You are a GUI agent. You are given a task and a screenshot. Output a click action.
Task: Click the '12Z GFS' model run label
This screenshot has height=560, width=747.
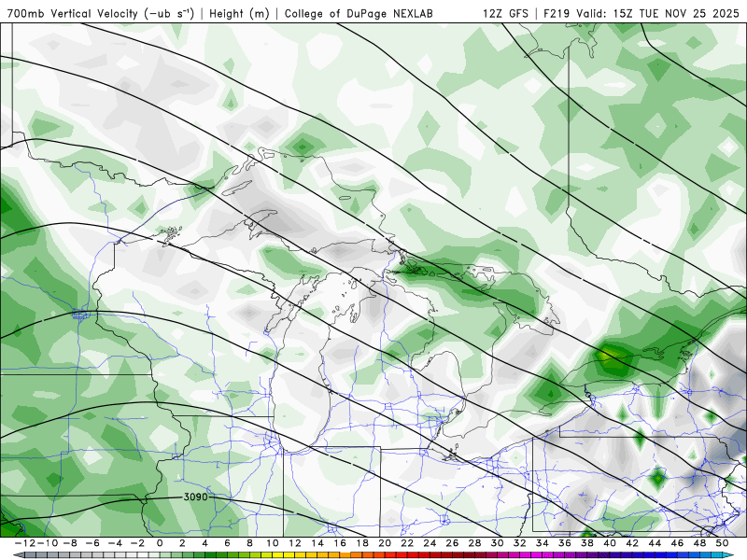pyautogui.click(x=505, y=13)
